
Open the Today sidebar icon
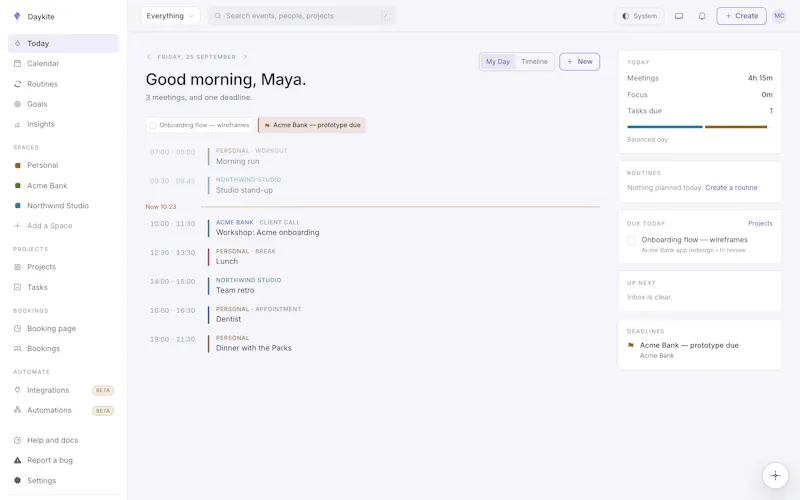coord(17,43)
